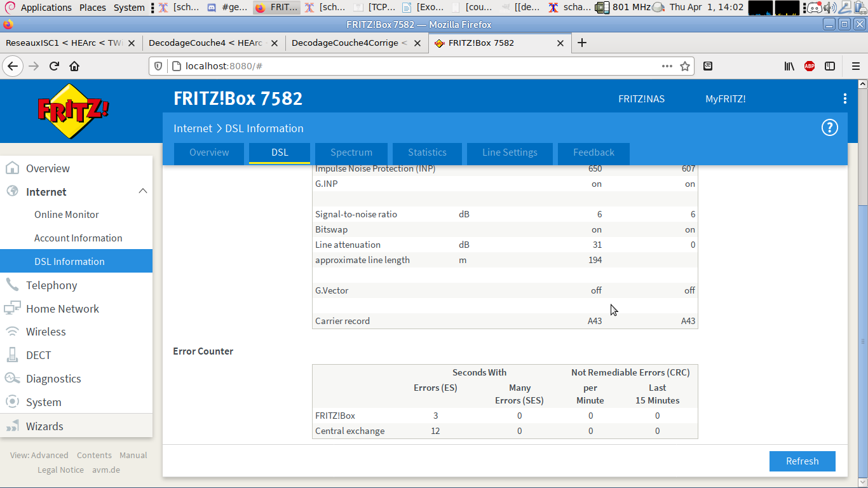Go to Firefox home page icon

[x=74, y=66]
